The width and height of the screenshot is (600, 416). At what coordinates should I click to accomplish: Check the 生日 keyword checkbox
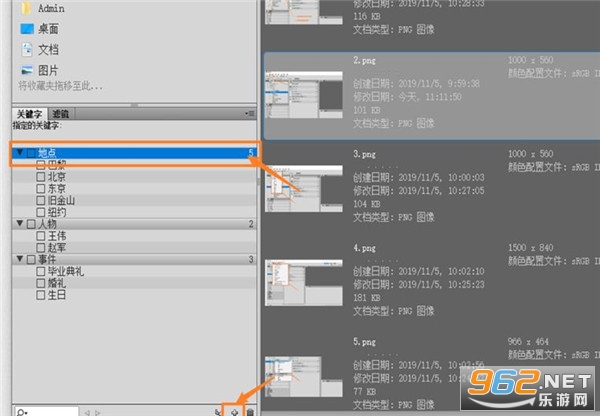pyautogui.click(x=41, y=295)
